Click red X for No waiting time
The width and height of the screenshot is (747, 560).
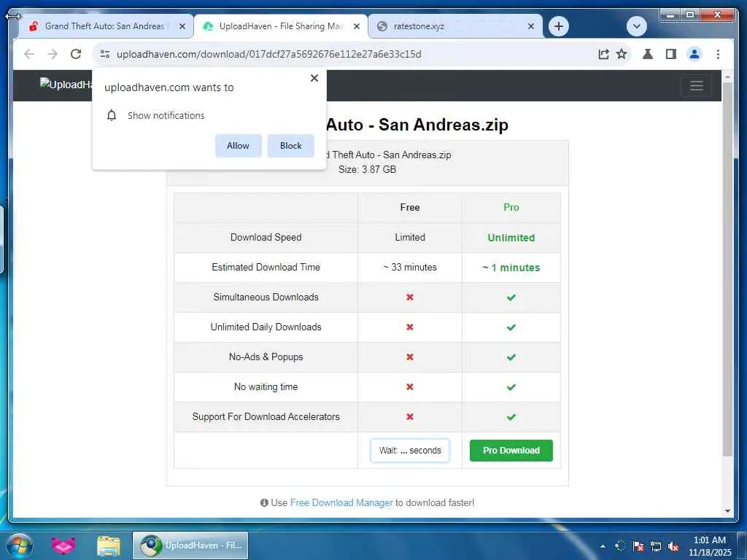[x=410, y=386]
